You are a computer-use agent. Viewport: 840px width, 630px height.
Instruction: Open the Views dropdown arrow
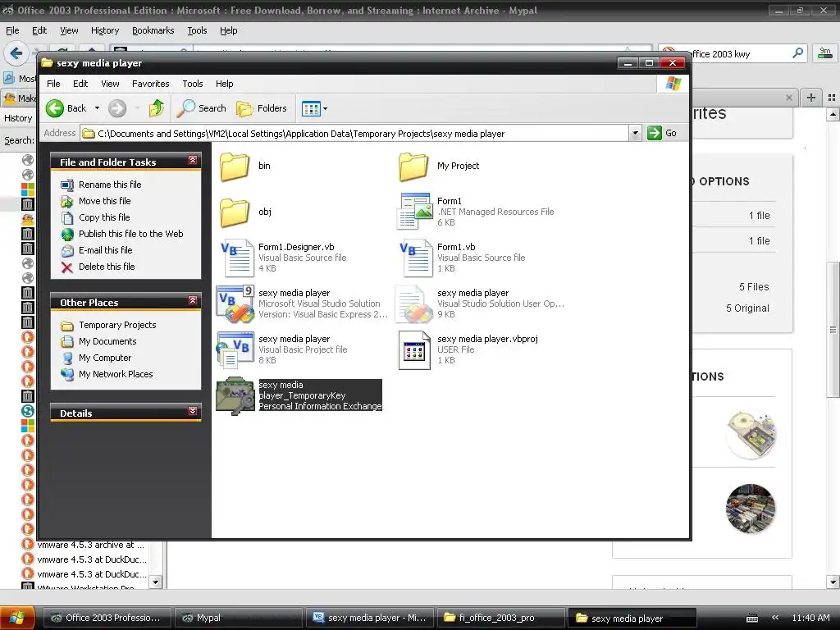point(325,108)
